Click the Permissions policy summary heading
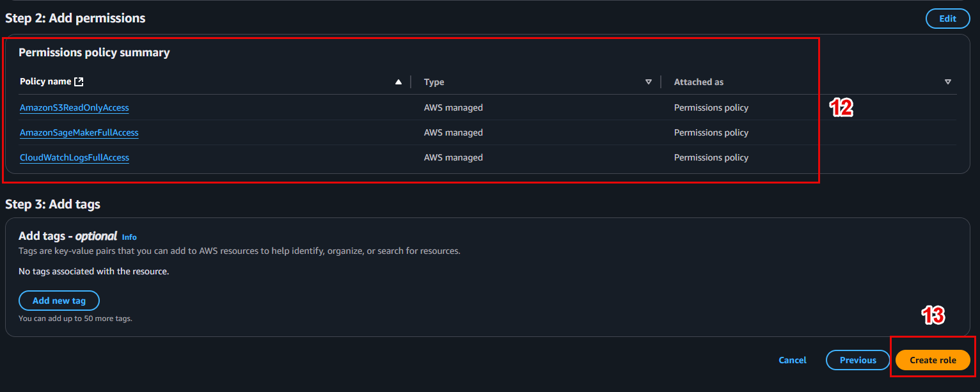 [x=94, y=52]
